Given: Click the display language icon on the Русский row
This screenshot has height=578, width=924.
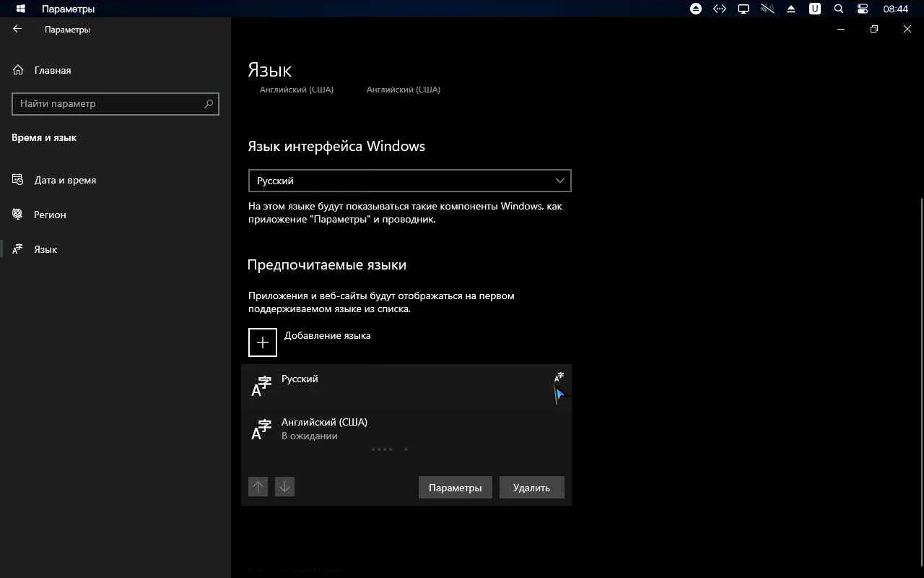Looking at the screenshot, I should click(559, 377).
